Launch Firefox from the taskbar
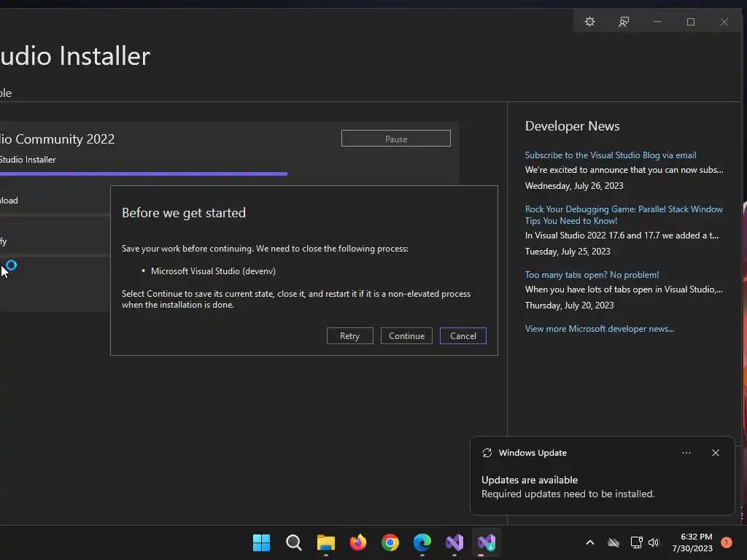 coord(358,542)
